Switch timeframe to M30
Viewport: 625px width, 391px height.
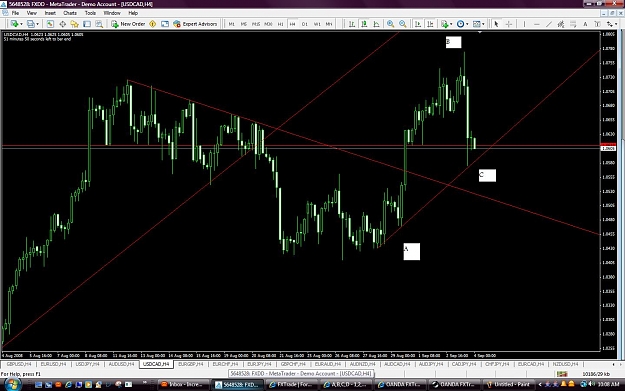coord(268,24)
